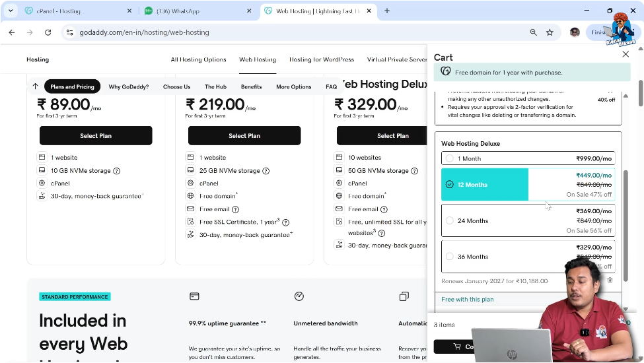This screenshot has height=363, width=644.
Task: Choose the 1 Month term option
Action: point(528,158)
